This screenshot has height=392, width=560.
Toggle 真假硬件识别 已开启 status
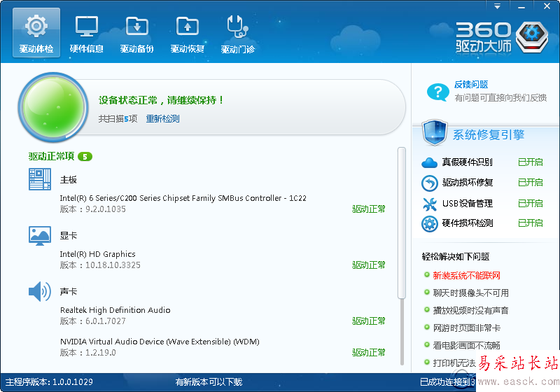point(531,162)
